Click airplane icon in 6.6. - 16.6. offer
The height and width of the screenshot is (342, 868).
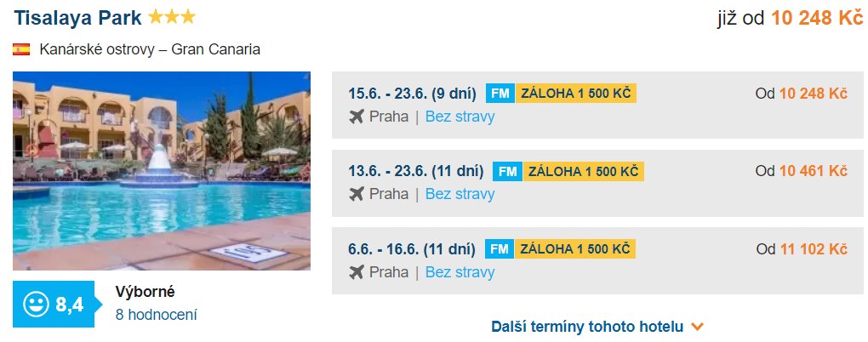357,272
